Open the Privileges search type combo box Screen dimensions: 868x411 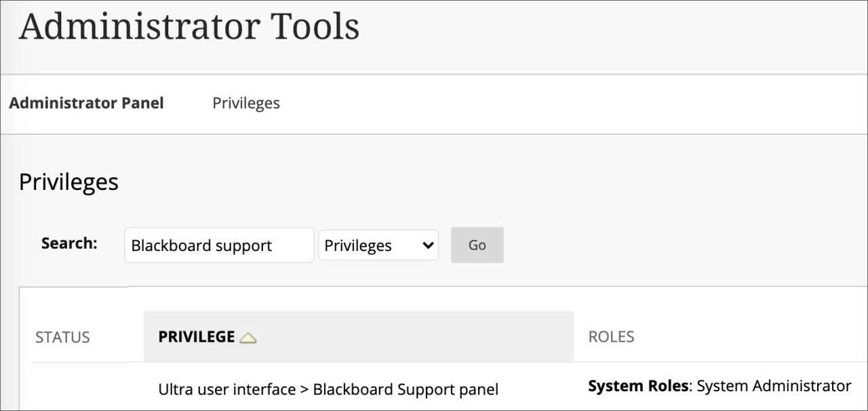click(x=378, y=245)
